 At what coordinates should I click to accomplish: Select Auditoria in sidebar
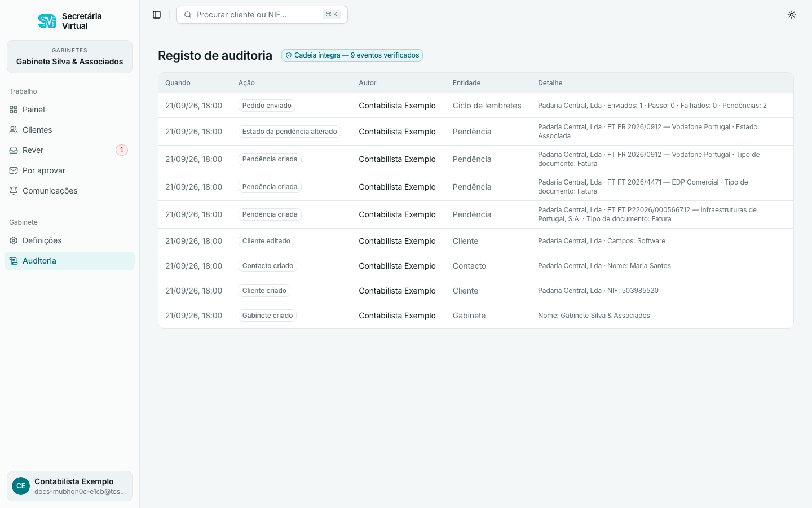click(x=69, y=261)
